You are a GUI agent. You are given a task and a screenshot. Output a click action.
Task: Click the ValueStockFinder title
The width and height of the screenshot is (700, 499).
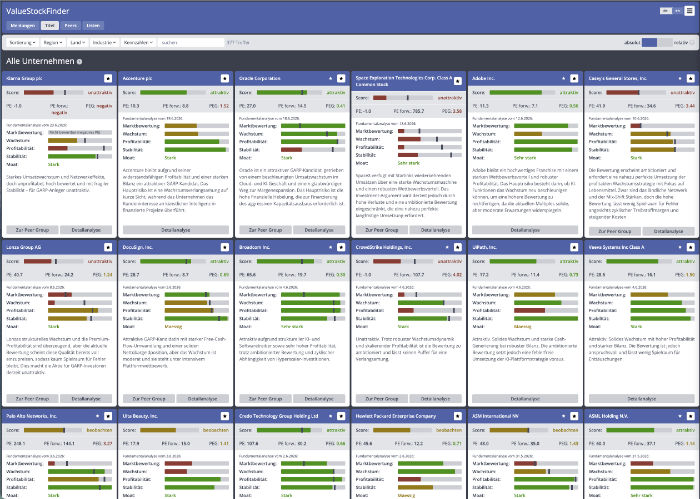tap(38, 11)
